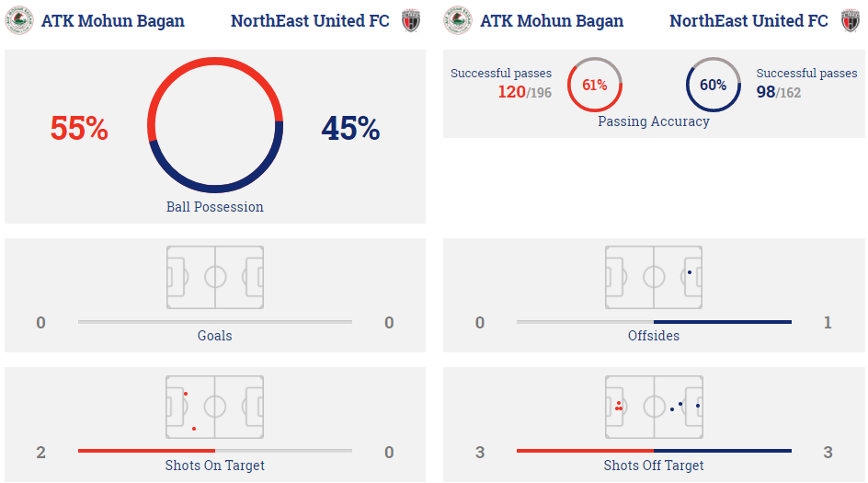Click the Passing Accuracy label
868x483 pixels.
[x=654, y=121]
